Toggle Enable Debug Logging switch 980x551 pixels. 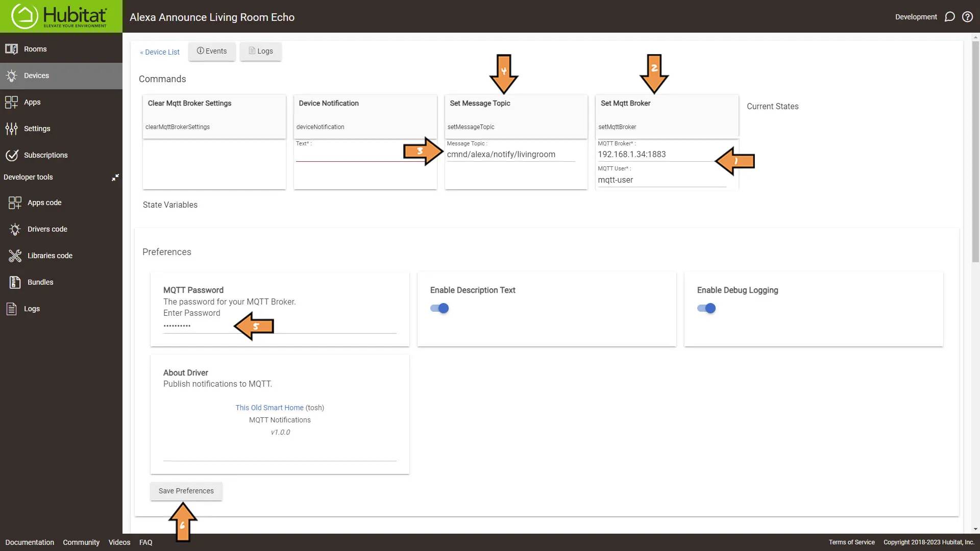coord(707,308)
